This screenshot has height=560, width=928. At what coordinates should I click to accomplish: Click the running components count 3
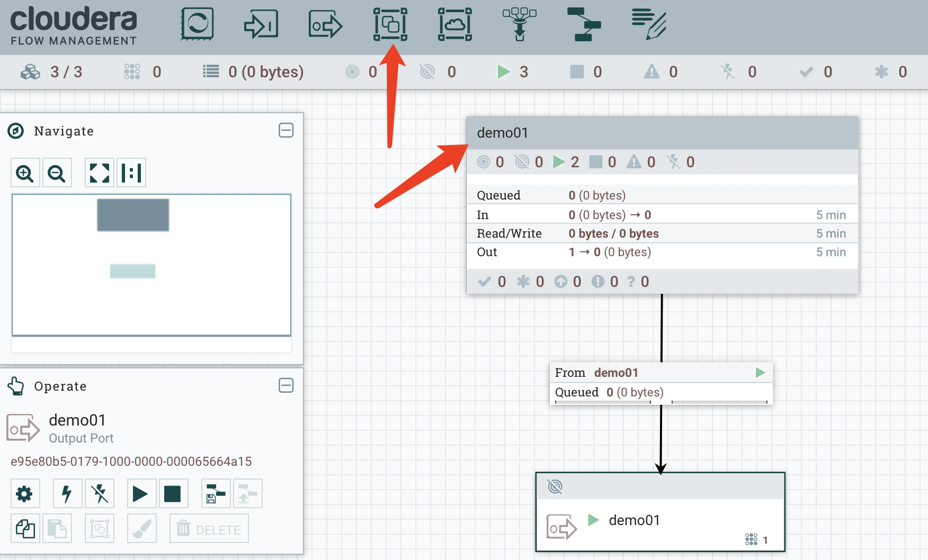pyautogui.click(x=513, y=72)
